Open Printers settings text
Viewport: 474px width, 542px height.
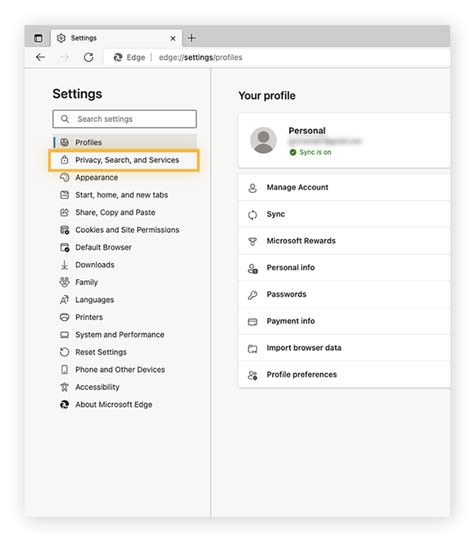click(89, 317)
